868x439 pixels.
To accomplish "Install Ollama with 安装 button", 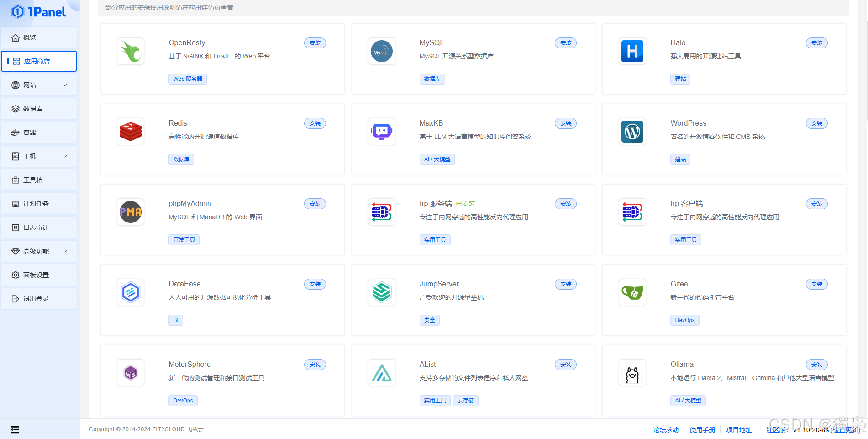I will tap(817, 365).
